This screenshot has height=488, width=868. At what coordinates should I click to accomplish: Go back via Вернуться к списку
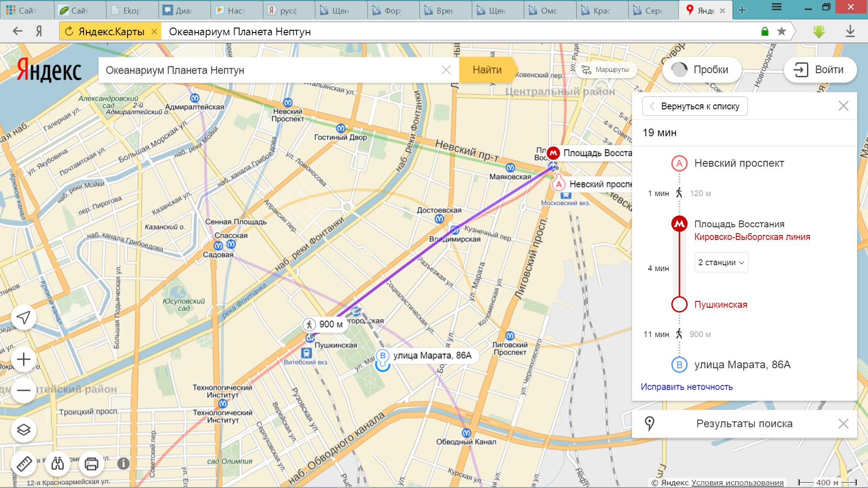coord(695,106)
